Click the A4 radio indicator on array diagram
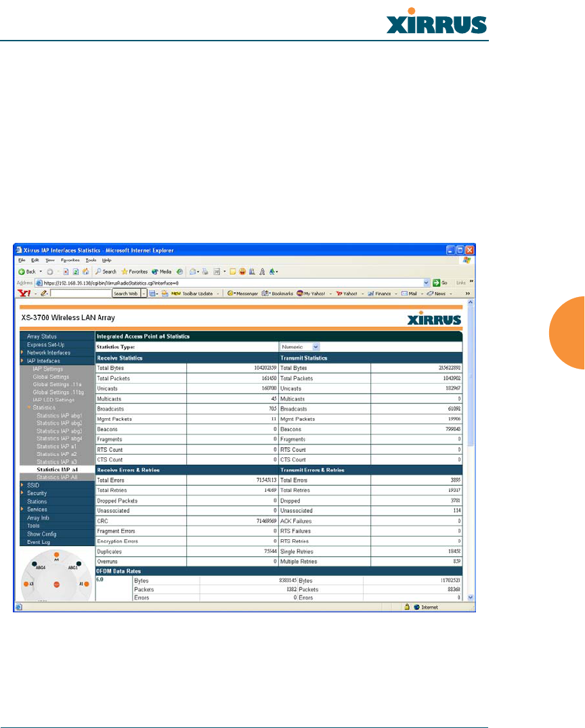Viewport: 585px width, 728px height. click(56, 555)
